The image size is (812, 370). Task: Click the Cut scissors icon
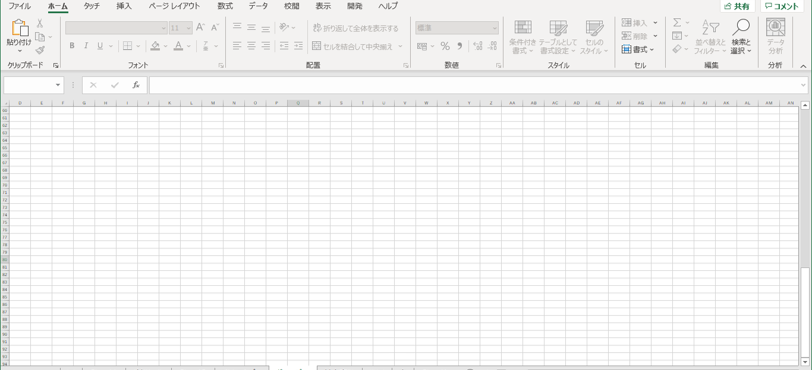[40, 23]
